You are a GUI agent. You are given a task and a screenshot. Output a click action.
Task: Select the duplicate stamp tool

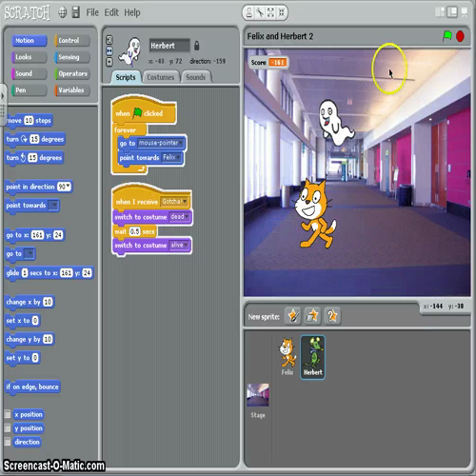[x=249, y=12]
